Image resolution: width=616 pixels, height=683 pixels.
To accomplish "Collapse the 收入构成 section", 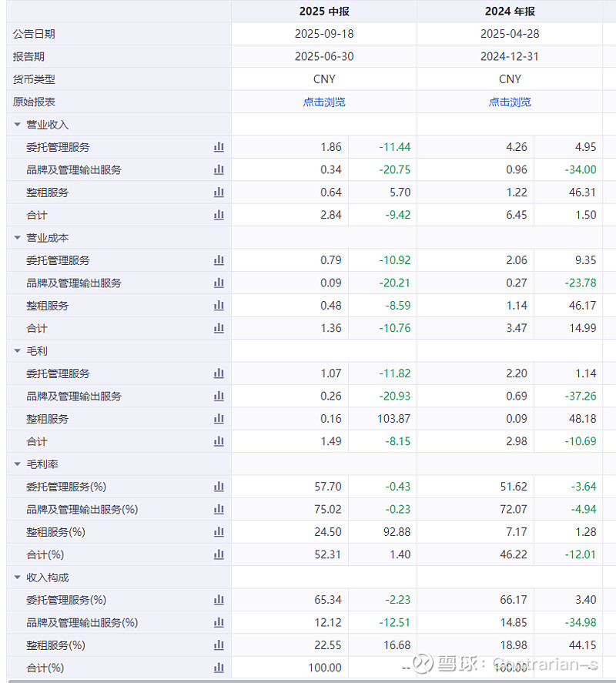I will tap(18, 578).
